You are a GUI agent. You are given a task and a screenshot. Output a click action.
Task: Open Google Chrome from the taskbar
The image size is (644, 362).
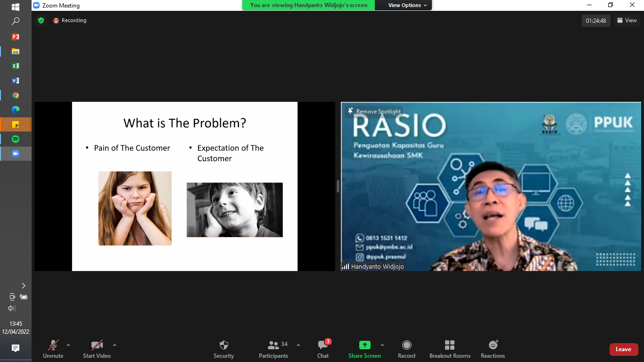click(16, 95)
